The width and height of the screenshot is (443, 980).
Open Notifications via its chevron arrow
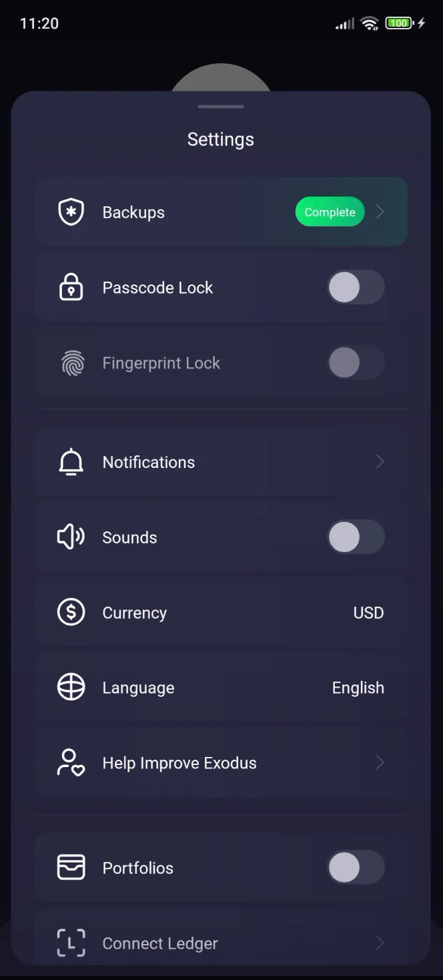click(380, 461)
